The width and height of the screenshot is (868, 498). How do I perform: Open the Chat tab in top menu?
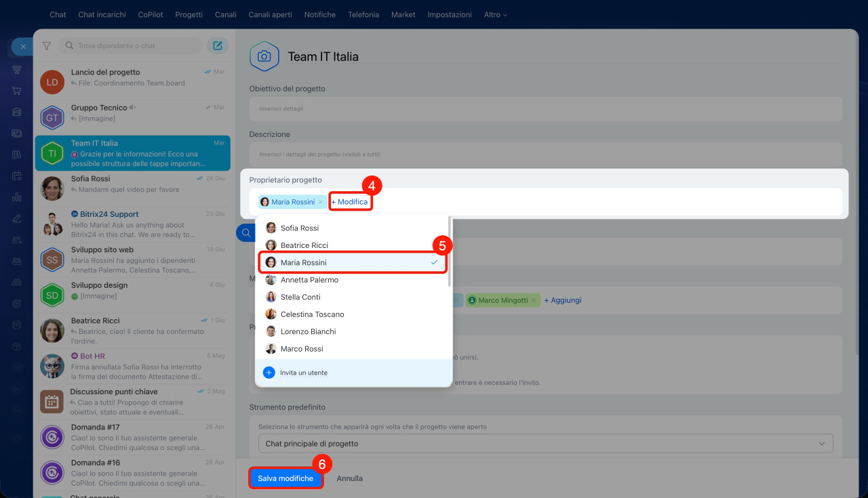coord(58,14)
